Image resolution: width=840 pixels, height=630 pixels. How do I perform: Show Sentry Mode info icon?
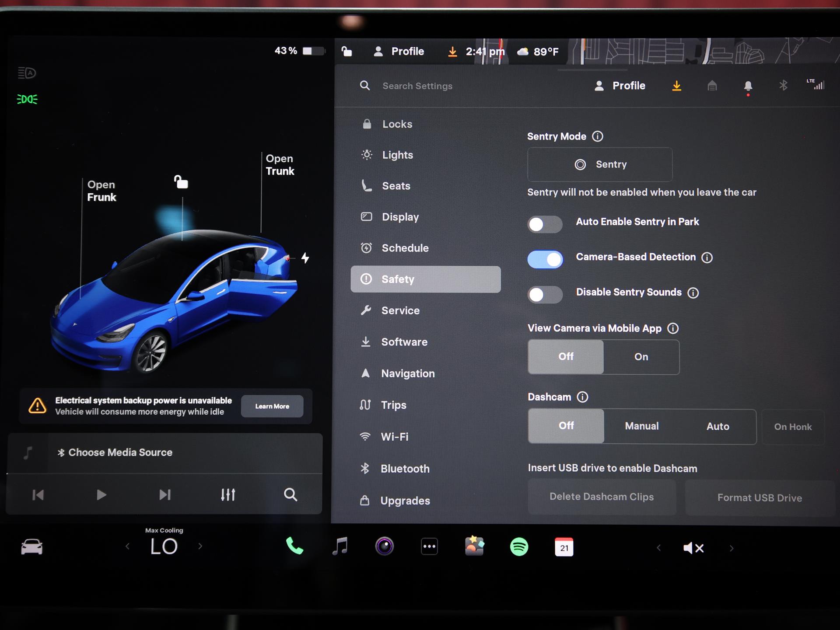598,136
